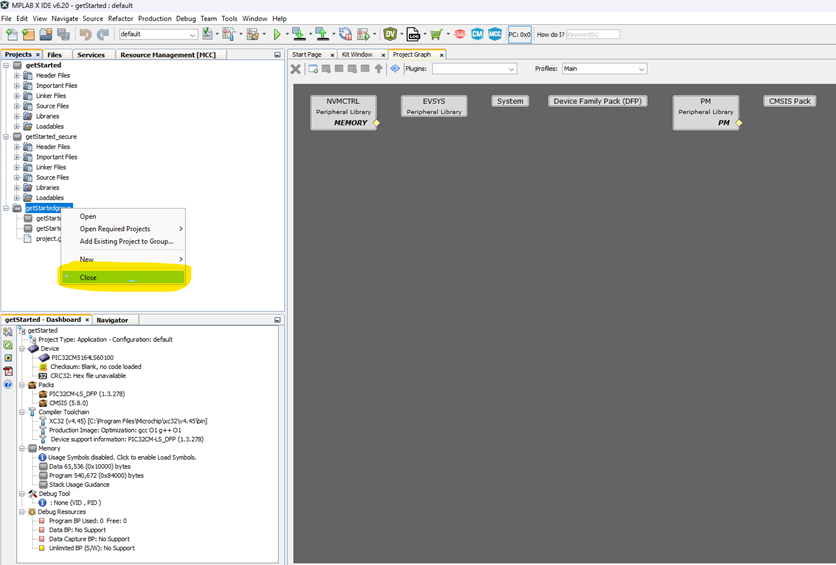The width and height of the screenshot is (836, 565).
Task: Click the New Project toolbar icon
Action: click(x=12, y=34)
